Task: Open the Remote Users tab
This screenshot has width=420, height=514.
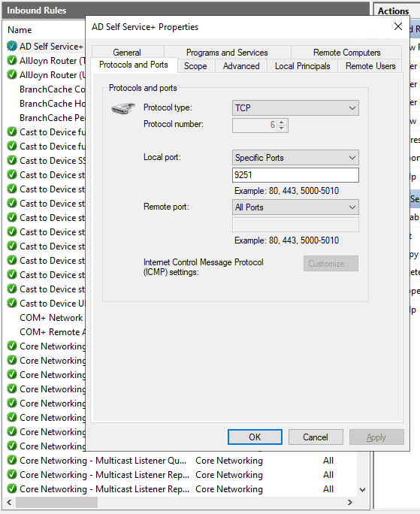Action: point(370,66)
